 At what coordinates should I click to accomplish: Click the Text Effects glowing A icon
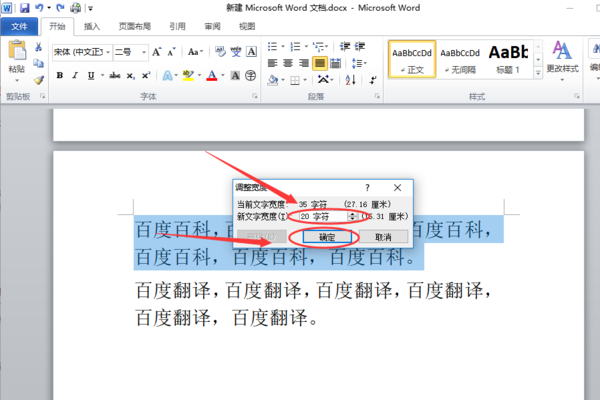pyautogui.click(x=168, y=75)
